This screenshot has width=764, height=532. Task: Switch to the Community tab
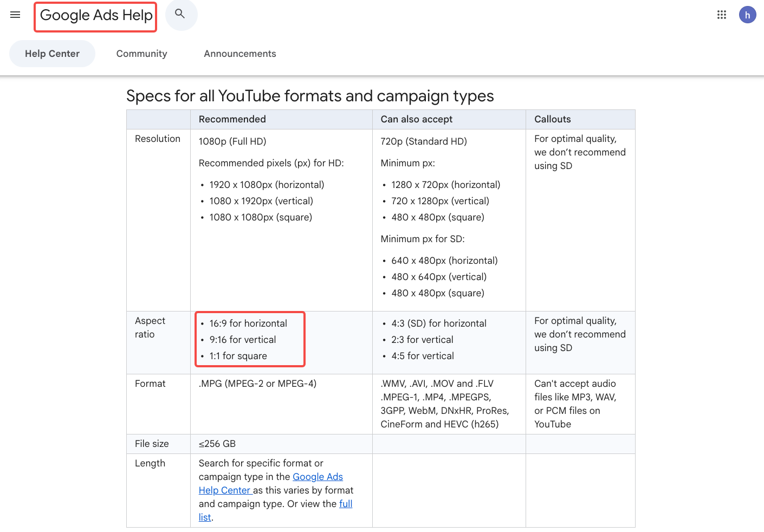(141, 54)
